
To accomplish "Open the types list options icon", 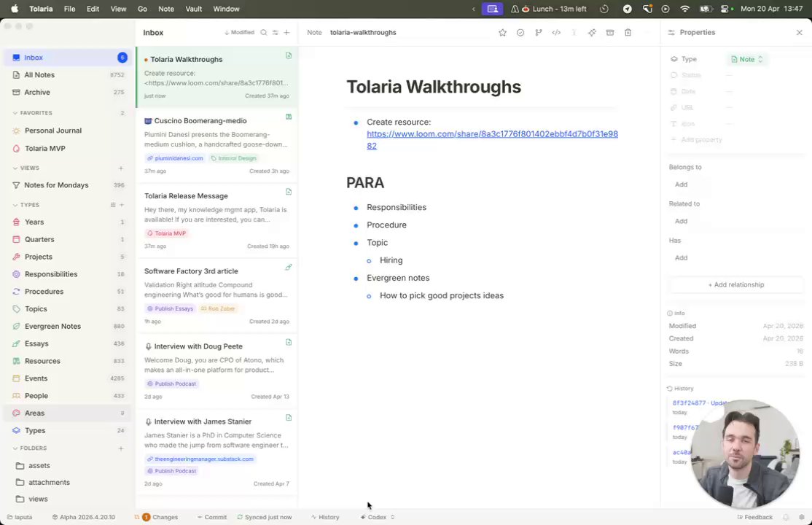I will [x=113, y=205].
